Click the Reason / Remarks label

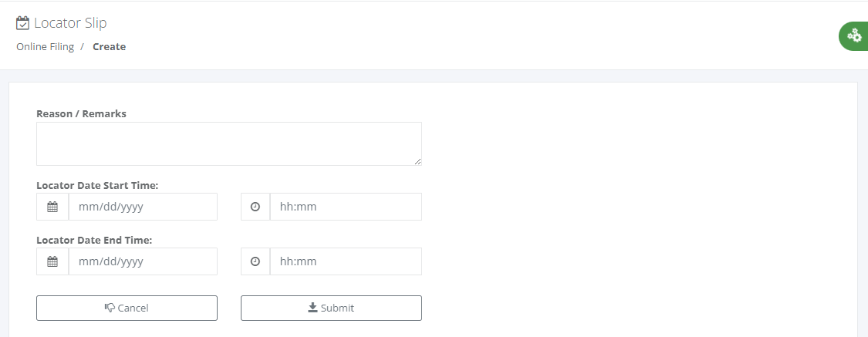click(81, 113)
